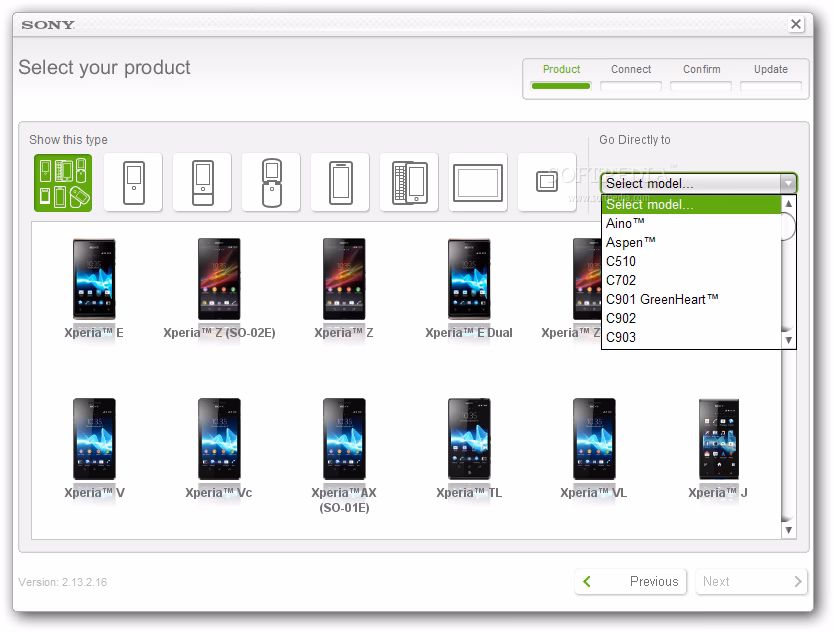Switch to the Update step

(771, 70)
